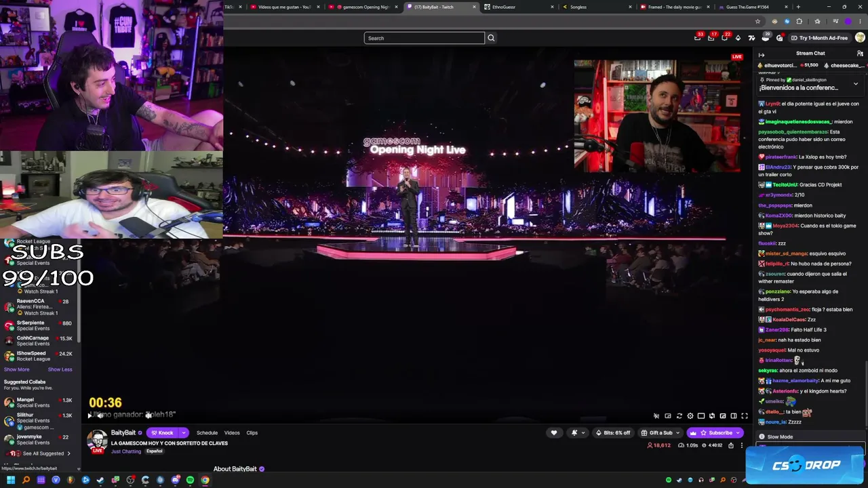Click the Get Bits diamond icon in top bar
The image size is (868, 488).
738,38
